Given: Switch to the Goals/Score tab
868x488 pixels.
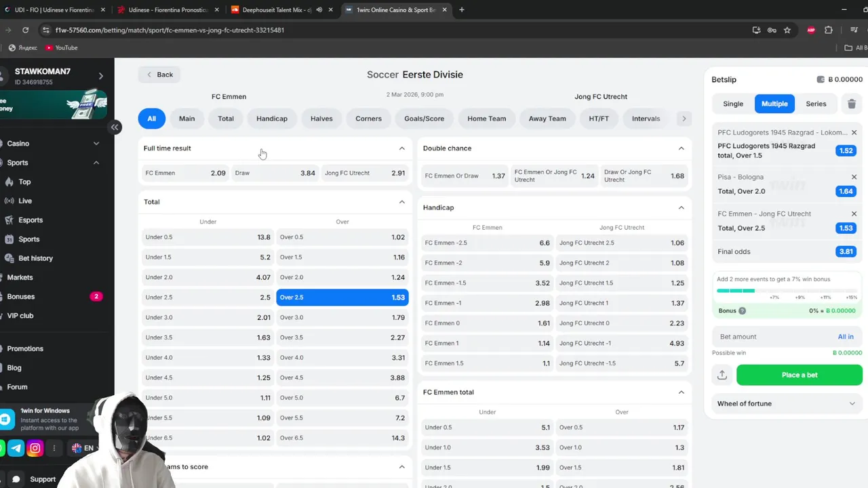Looking at the screenshot, I should click(x=424, y=119).
